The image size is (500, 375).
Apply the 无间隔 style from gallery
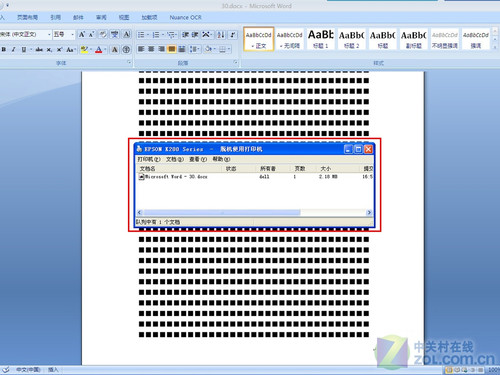pos(289,39)
